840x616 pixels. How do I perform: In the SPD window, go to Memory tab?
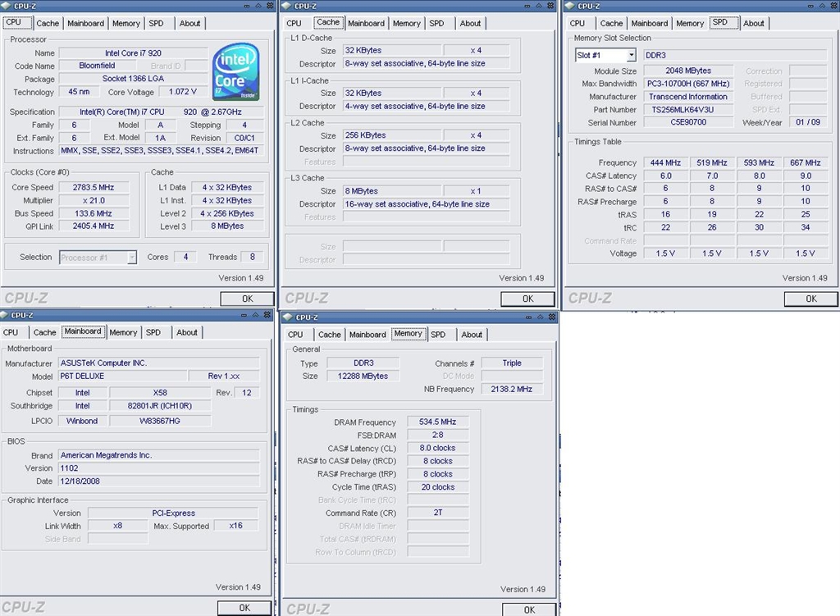[x=690, y=24]
